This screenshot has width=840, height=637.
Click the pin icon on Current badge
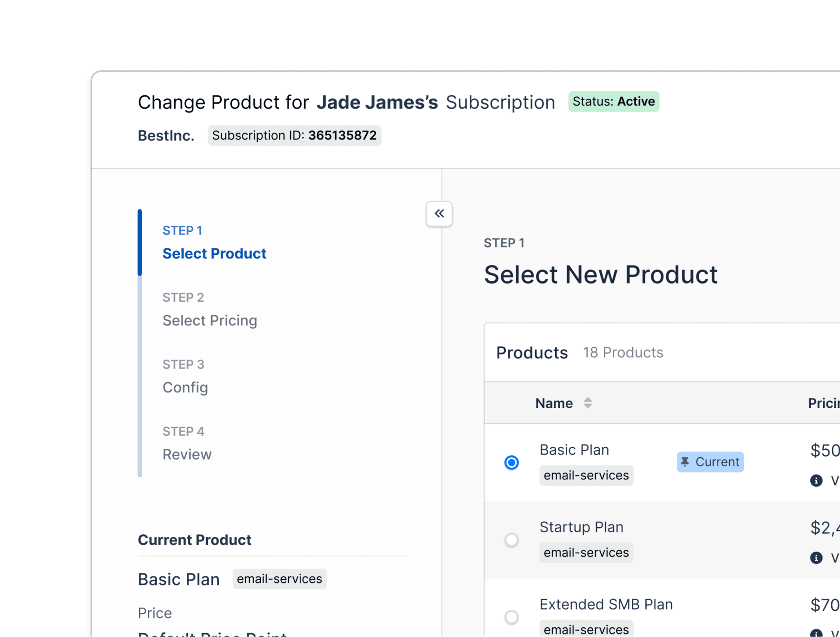tap(685, 462)
